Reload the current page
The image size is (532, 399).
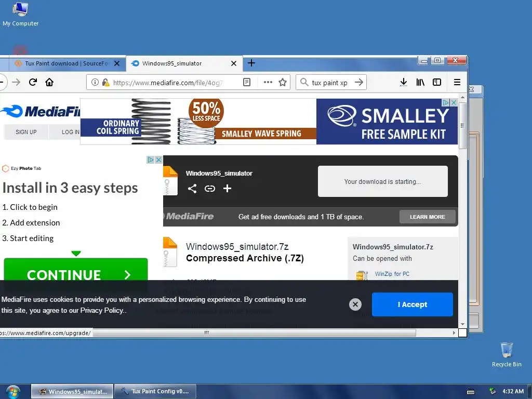pos(33,82)
